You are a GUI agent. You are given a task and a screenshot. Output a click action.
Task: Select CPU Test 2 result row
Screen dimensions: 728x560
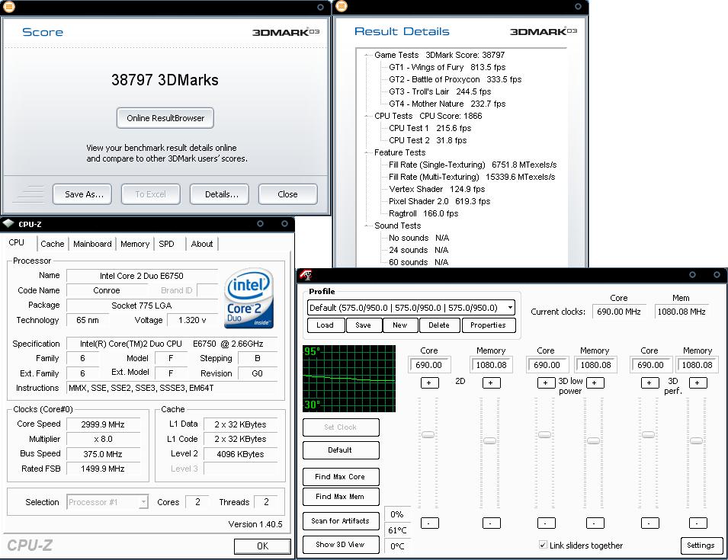pos(428,140)
